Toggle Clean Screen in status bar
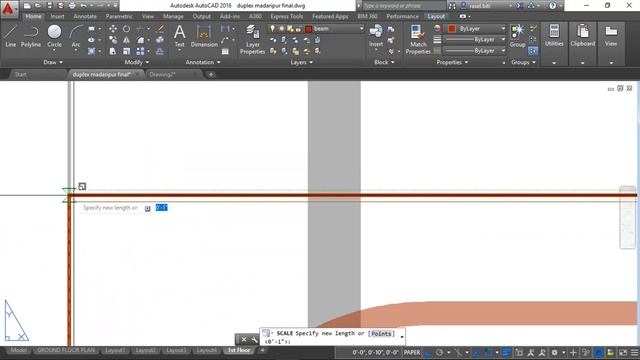The width and height of the screenshot is (640, 360). tap(623, 352)
